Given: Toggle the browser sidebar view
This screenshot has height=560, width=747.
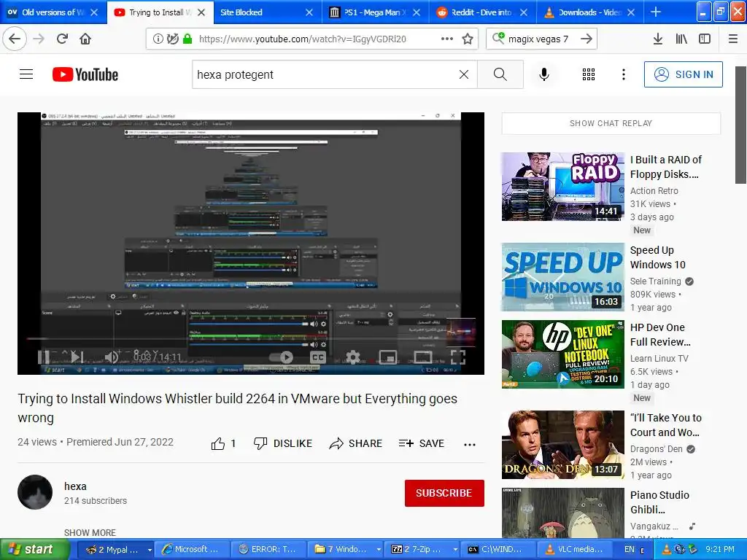Looking at the screenshot, I should [705, 39].
